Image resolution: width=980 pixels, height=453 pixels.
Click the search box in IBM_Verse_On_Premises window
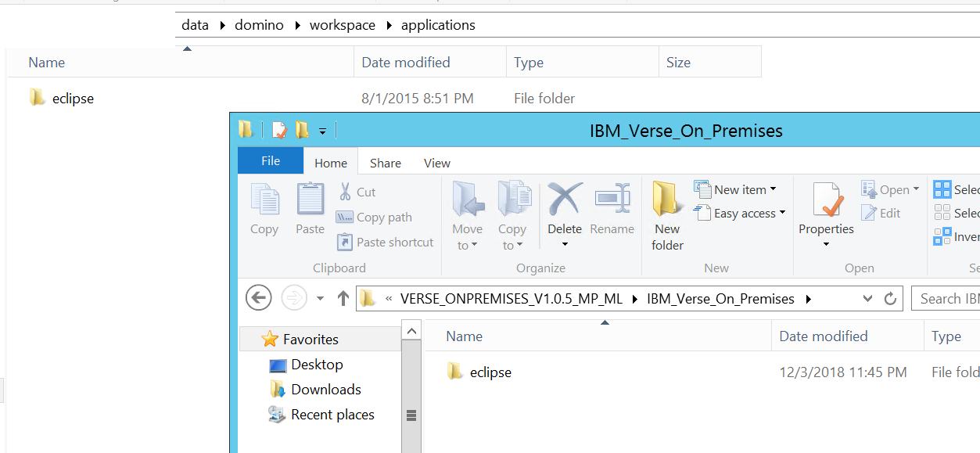(x=946, y=299)
